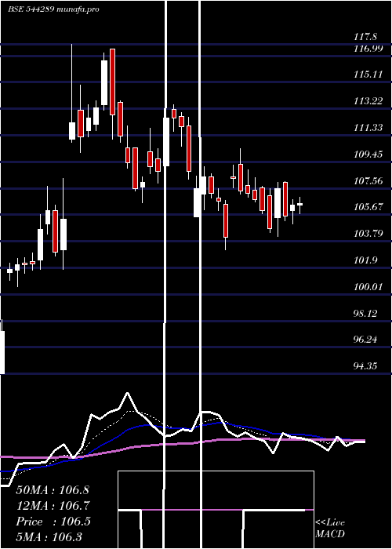392x549 pixels.
Task: Click the 115.11 price level label
Action: (368, 75)
